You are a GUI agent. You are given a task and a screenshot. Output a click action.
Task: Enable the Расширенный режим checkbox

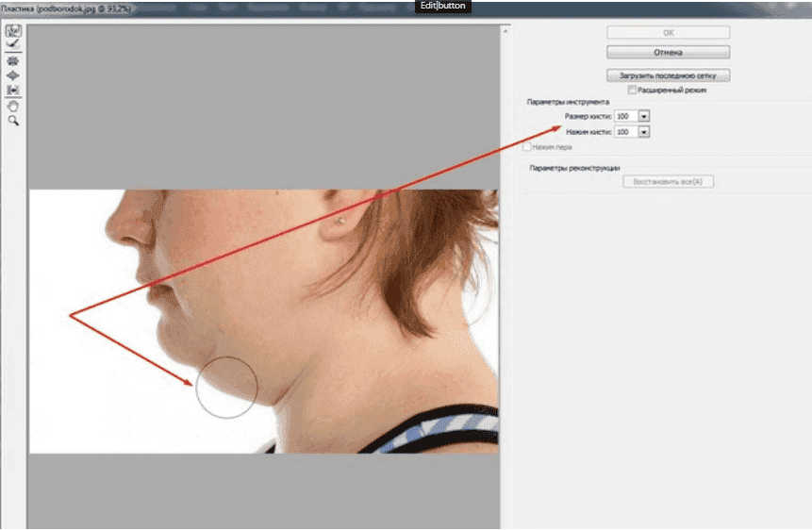point(632,90)
